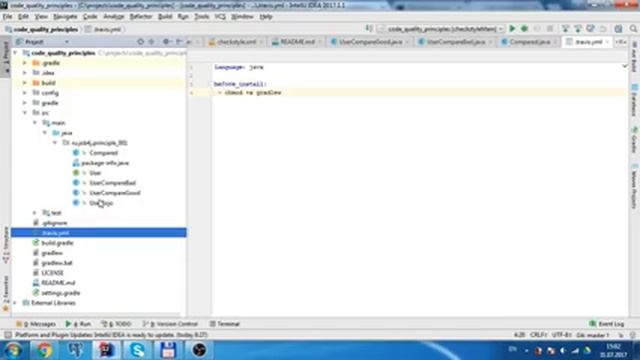Screen dimensions: 640x360
Task: Show hidden editor tabs list
Action: 620,42
